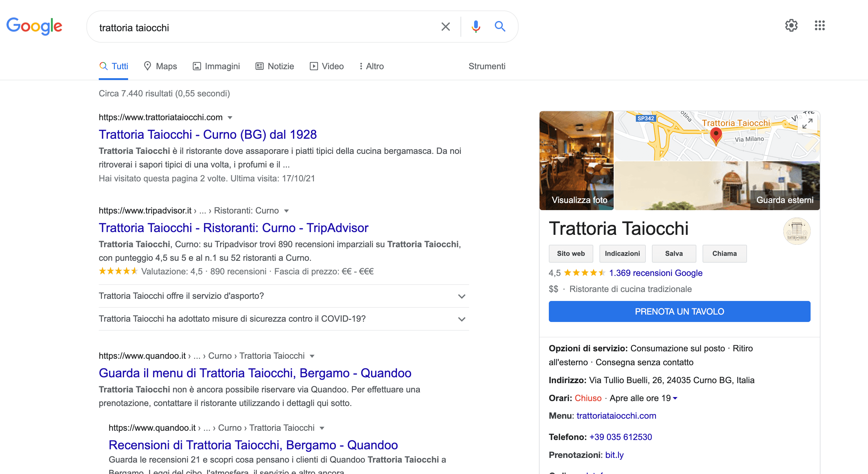Open dropdown arrow beside second quandoo.it URL
868x474 pixels.
[322, 429]
